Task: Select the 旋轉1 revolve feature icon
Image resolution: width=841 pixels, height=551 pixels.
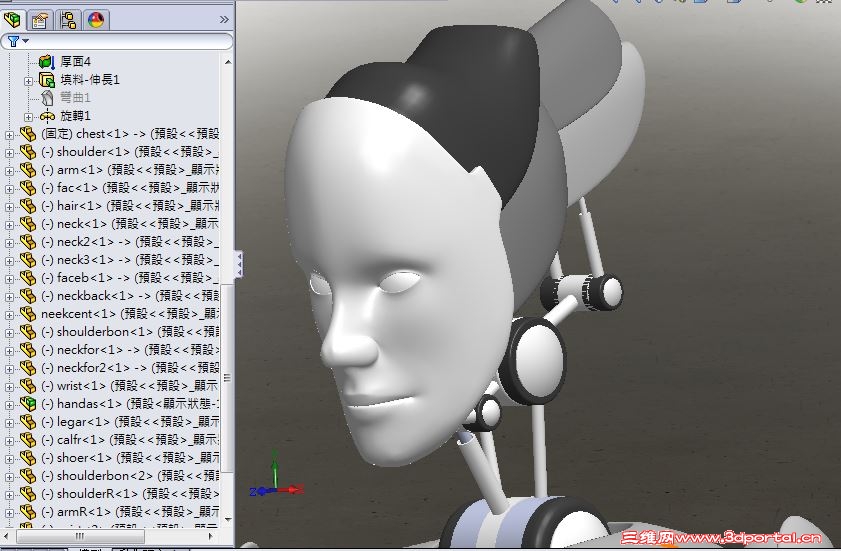Action: 47,116
